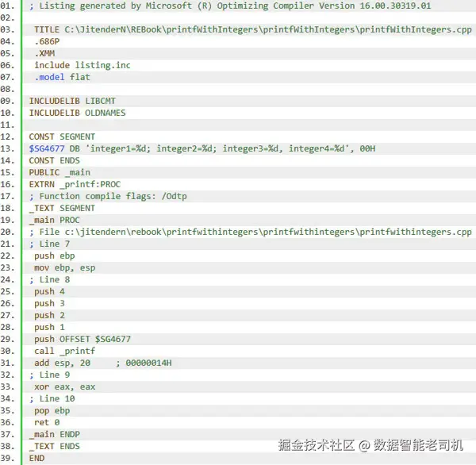Select 'INCLUDELIB OLDNAMES' line
Image resolution: width=476 pixels, height=465 pixels.
tap(77, 113)
